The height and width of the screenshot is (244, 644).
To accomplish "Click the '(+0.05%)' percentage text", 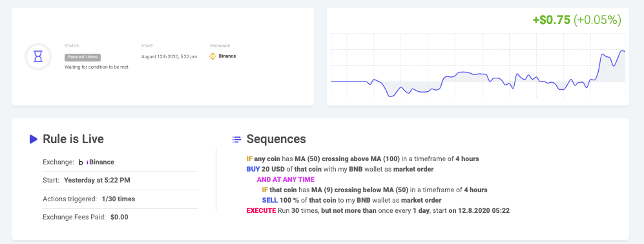I will (x=597, y=20).
